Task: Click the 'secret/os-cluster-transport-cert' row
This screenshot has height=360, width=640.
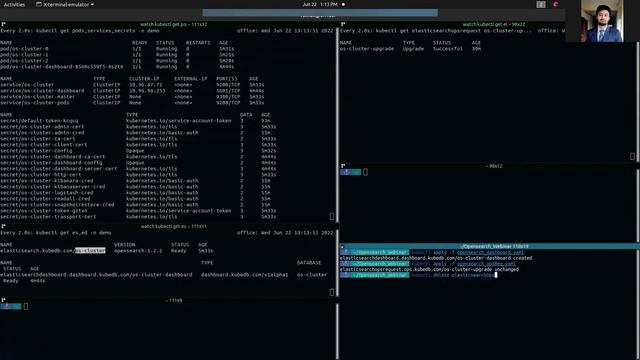Action: (x=138, y=217)
